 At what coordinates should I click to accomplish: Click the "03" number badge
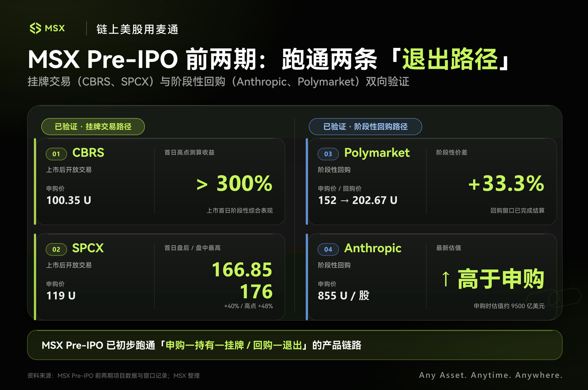328,154
